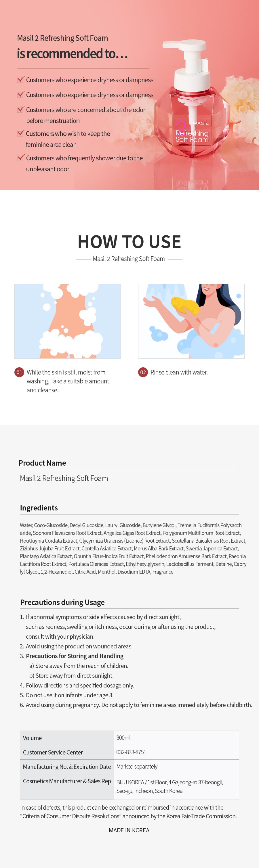Screen dimensions: 259x868
Task: Click the HOW TO USE heading
Action: pos(129,242)
